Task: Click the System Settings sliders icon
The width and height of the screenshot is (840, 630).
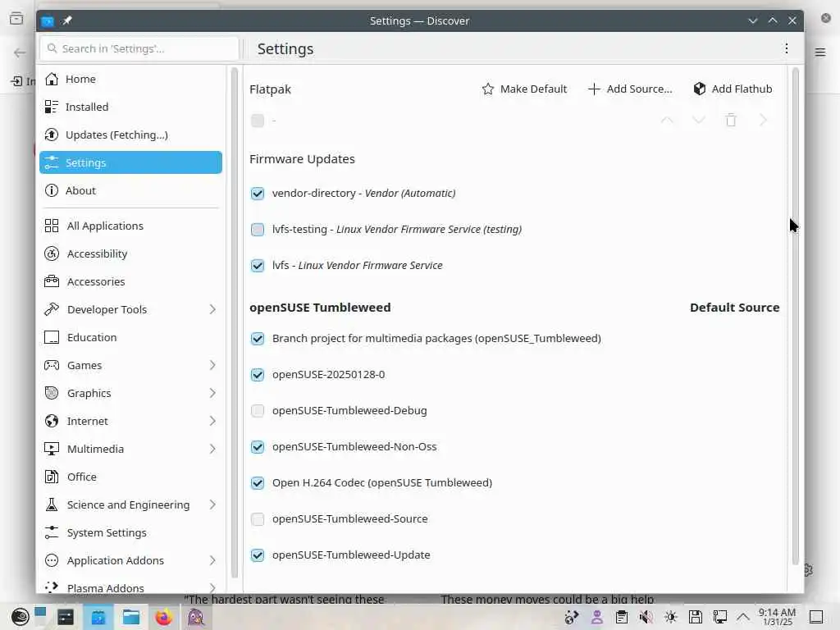Action: [x=52, y=532]
